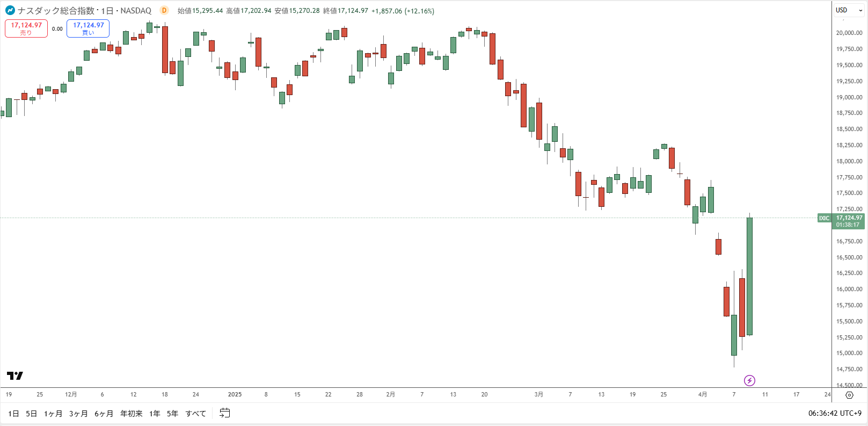The height and width of the screenshot is (426, 868).
Task: Click the 安値 15,270.28 low value
Action: 297,11
